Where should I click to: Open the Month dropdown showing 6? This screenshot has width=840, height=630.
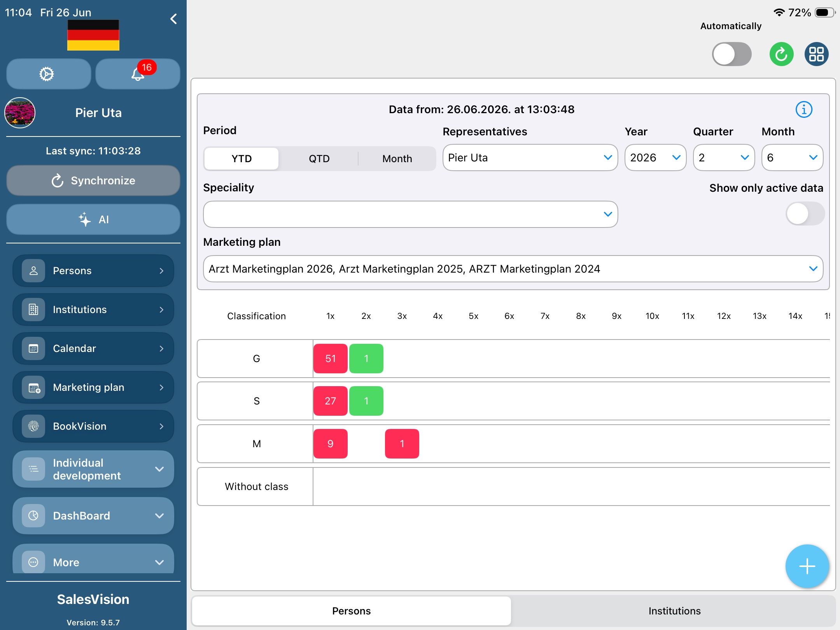792,157
